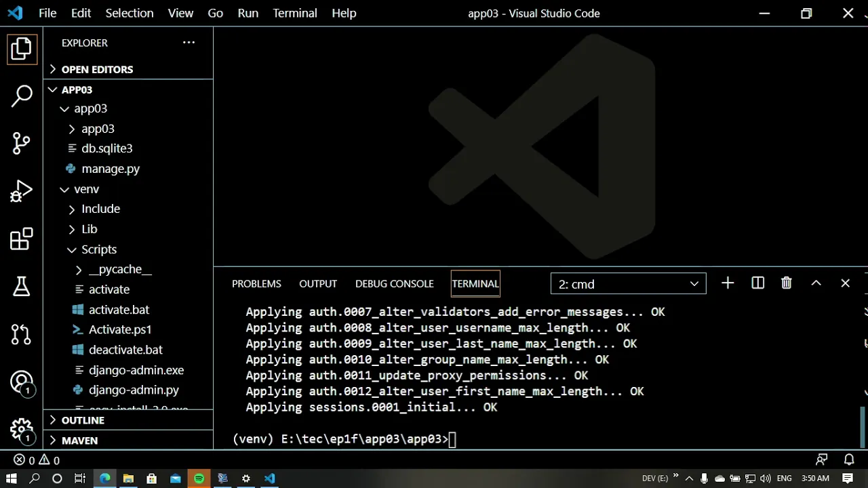Open the pull requests activity bar icon

(21, 333)
